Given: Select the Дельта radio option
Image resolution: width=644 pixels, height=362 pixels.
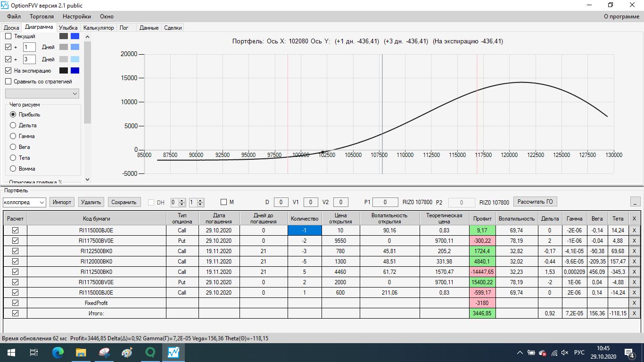Looking at the screenshot, I should click(x=13, y=125).
